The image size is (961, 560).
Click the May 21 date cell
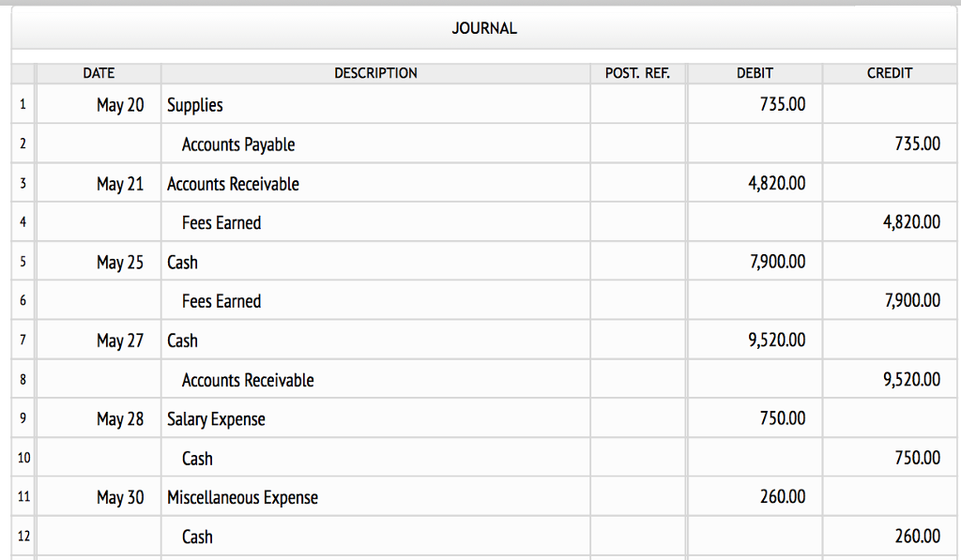click(x=99, y=183)
